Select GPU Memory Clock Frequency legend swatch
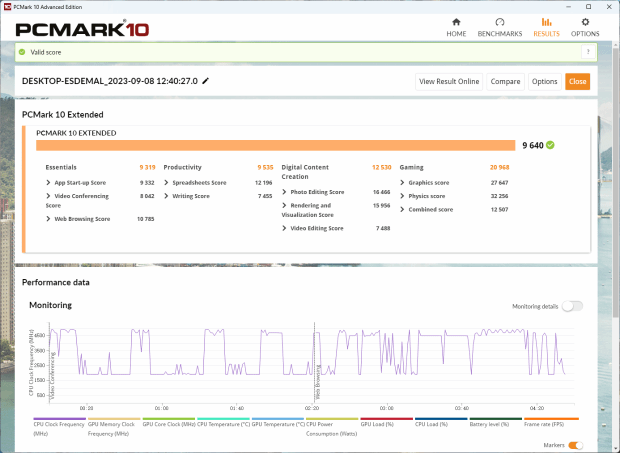The height and width of the screenshot is (453, 620). [x=114, y=419]
